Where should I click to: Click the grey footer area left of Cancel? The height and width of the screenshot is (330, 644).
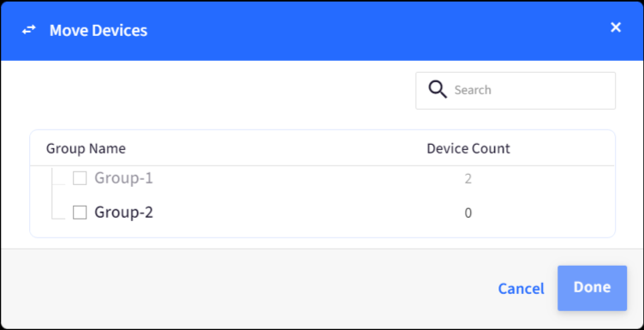247,289
